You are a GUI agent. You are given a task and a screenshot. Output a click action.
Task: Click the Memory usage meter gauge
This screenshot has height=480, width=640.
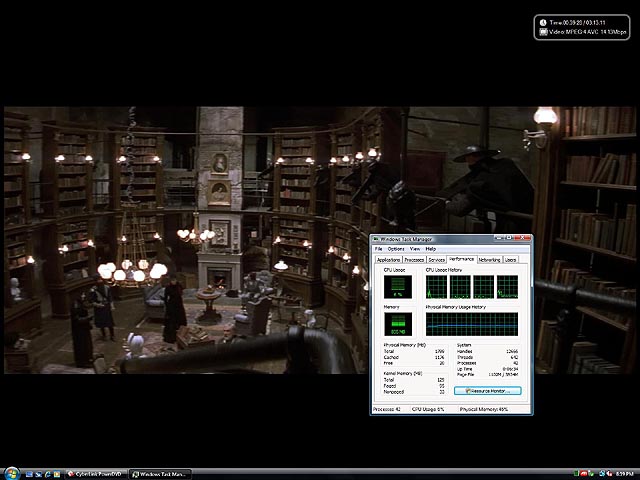398,324
